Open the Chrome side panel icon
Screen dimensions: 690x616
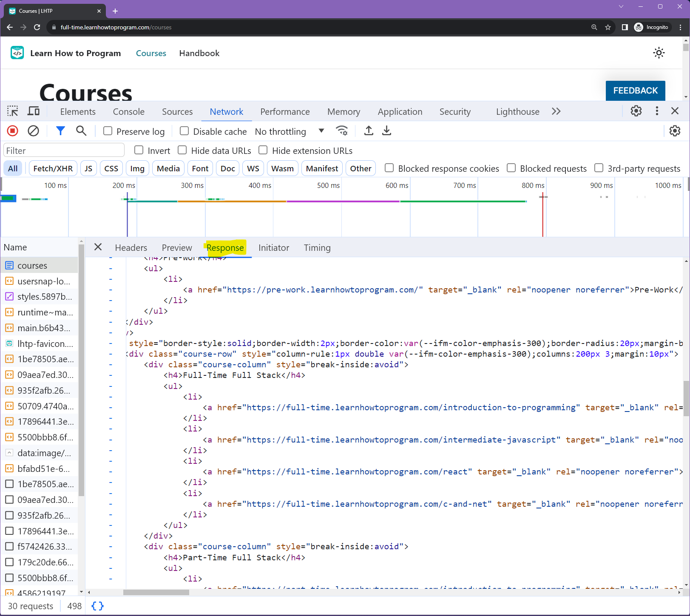point(625,27)
